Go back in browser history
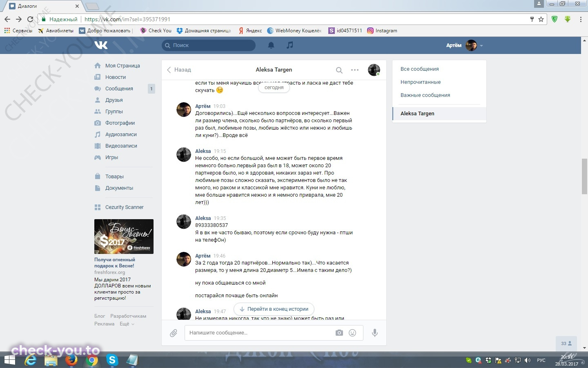Viewport: 588px width, 368px height. coord(7,19)
